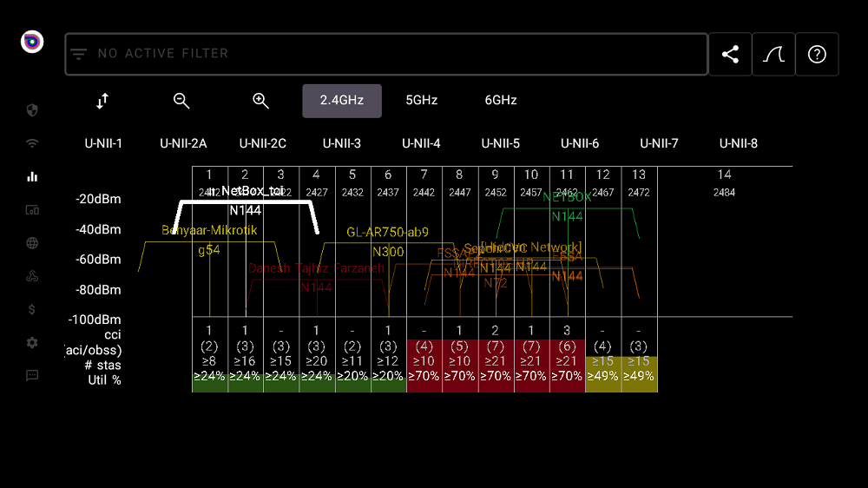Viewport: 868px width, 488px height.
Task: Open the globe sidebar icon
Action: (32, 243)
